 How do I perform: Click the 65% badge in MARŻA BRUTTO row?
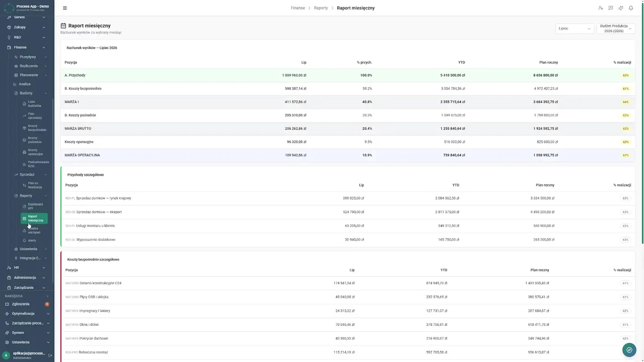coord(626,129)
